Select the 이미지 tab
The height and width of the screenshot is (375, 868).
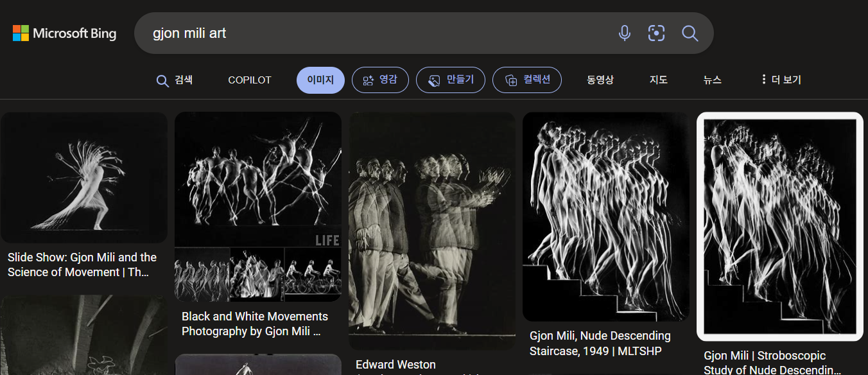(320, 80)
